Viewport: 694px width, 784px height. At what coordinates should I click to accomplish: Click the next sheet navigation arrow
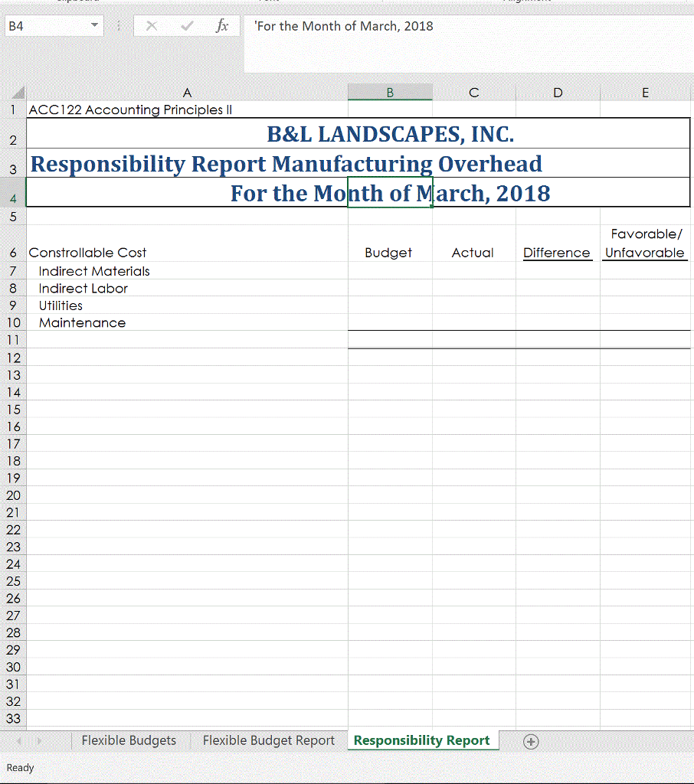tap(39, 741)
